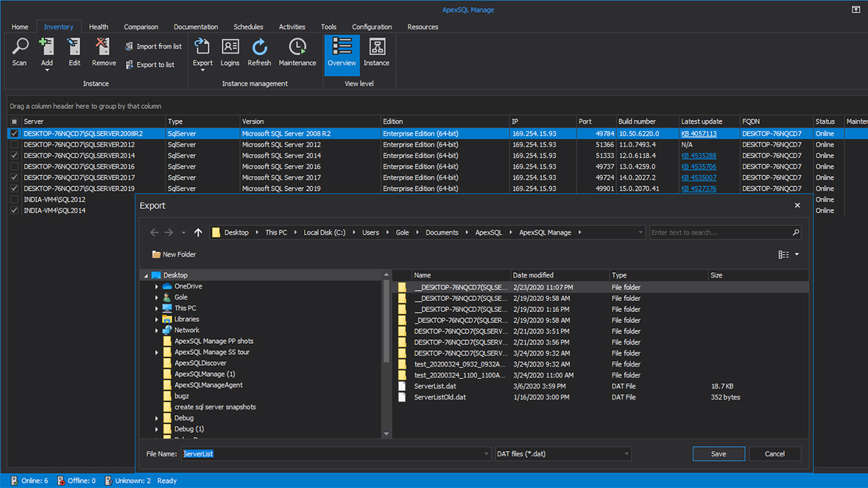Open the view layout dropdown arrow

[797, 255]
